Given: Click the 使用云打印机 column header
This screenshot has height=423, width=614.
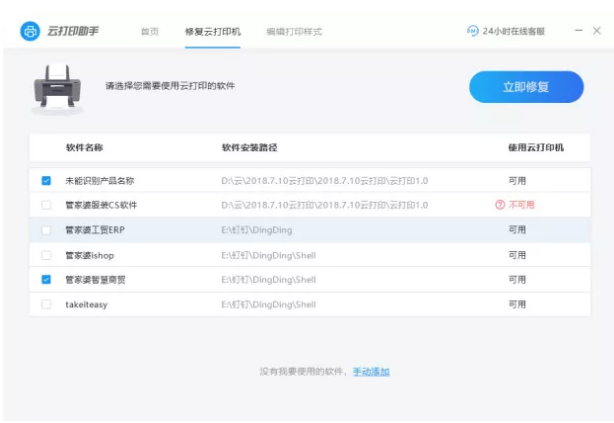Looking at the screenshot, I should click(x=536, y=147).
